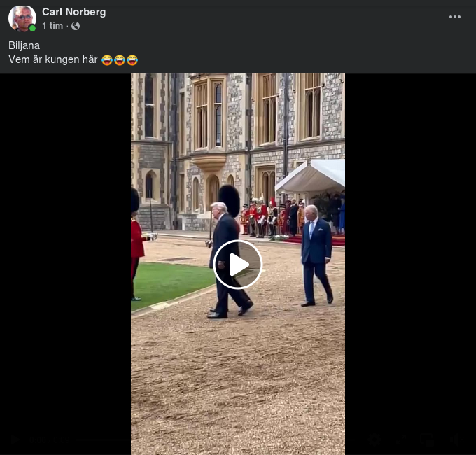476x455 pixels.
Task: Click the Carl Norberg profile name link
Action: (73, 12)
